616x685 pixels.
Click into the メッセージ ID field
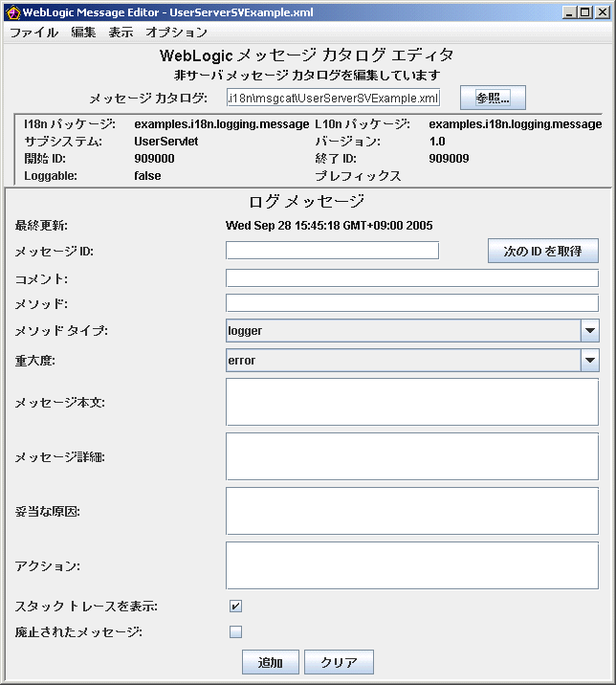333,251
